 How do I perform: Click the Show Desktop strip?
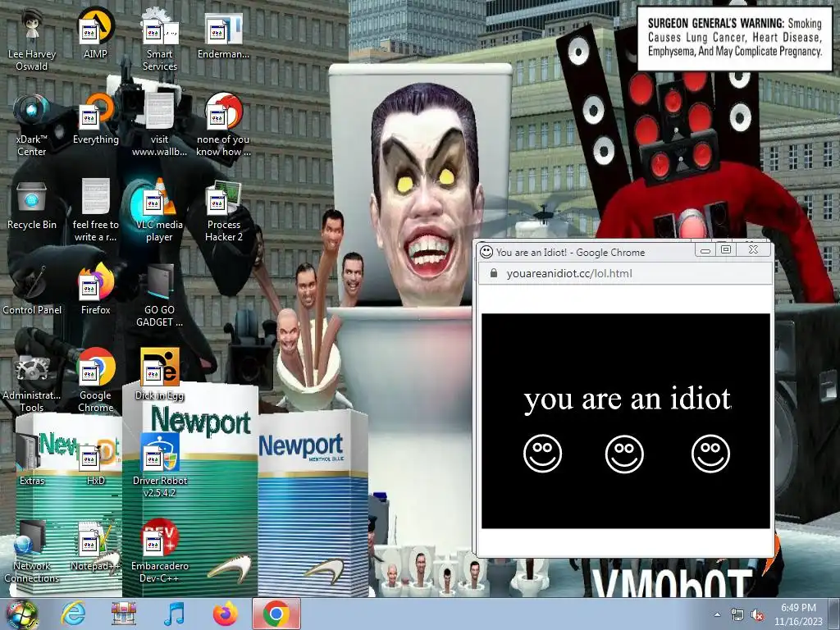834,614
